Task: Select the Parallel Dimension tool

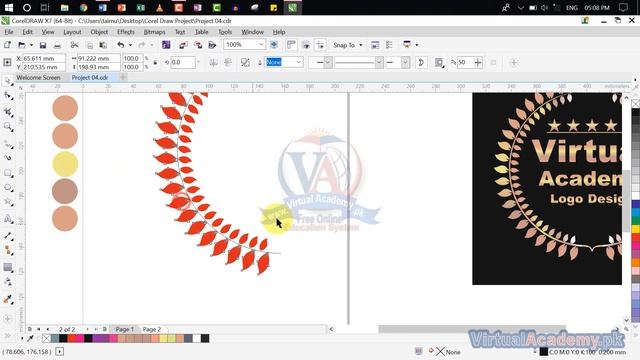Action: pyautogui.click(x=7, y=236)
